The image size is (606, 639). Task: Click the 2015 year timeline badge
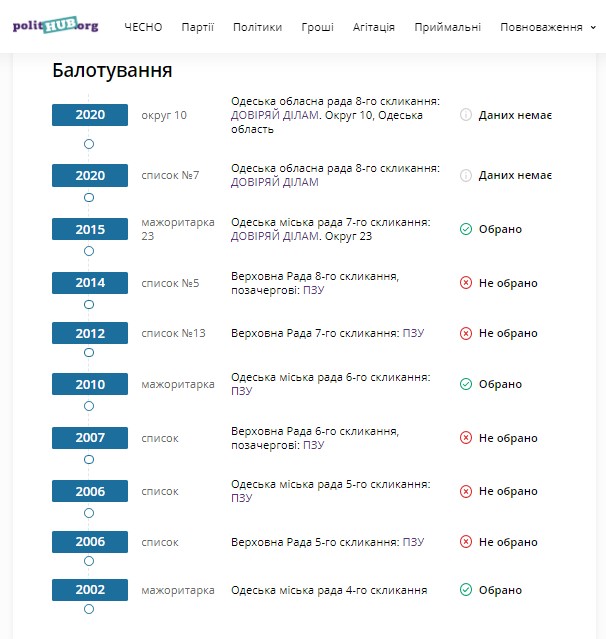(x=90, y=229)
